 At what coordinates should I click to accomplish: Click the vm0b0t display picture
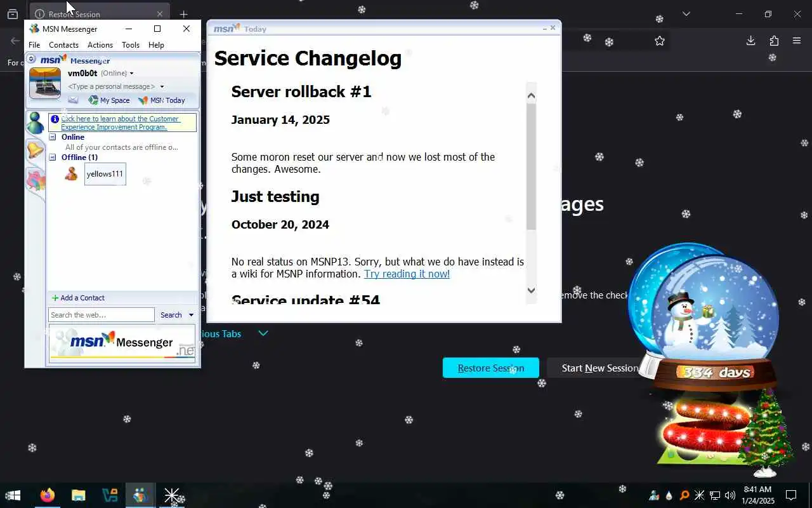(45, 83)
